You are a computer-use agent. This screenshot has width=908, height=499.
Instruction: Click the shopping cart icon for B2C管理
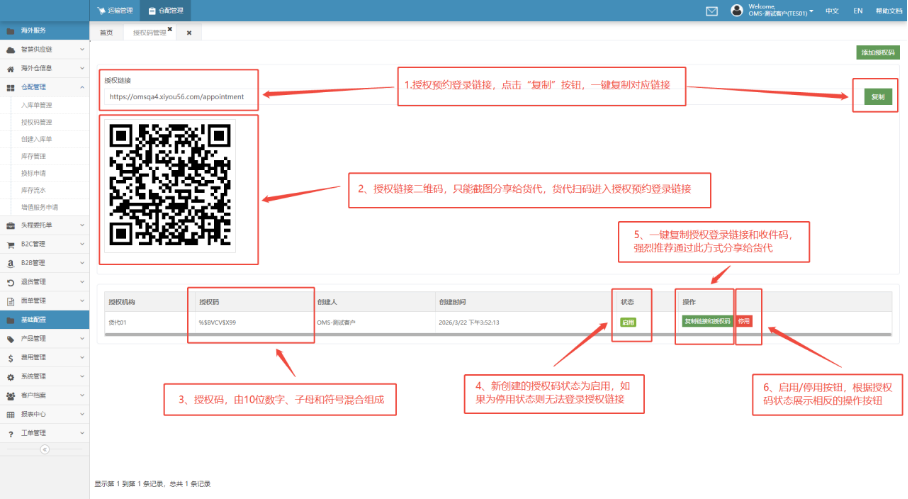pyautogui.click(x=10, y=244)
